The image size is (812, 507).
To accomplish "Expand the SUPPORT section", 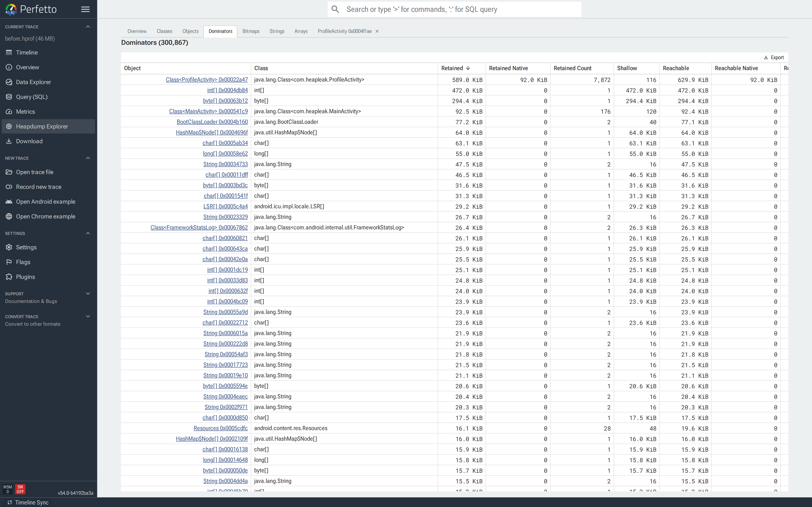I will (88, 293).
